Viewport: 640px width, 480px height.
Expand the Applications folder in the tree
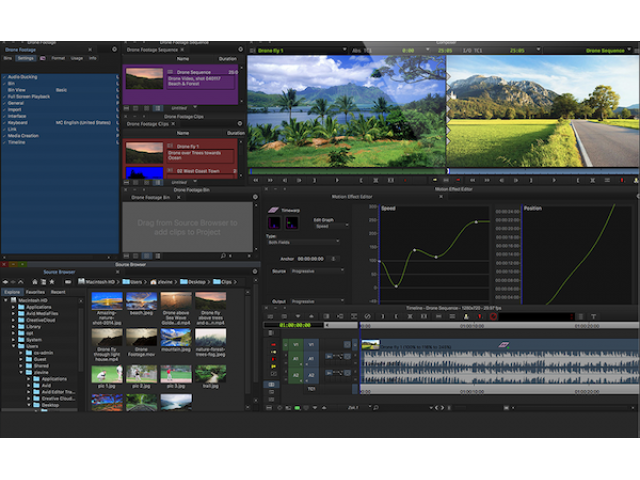click(14, 309)
